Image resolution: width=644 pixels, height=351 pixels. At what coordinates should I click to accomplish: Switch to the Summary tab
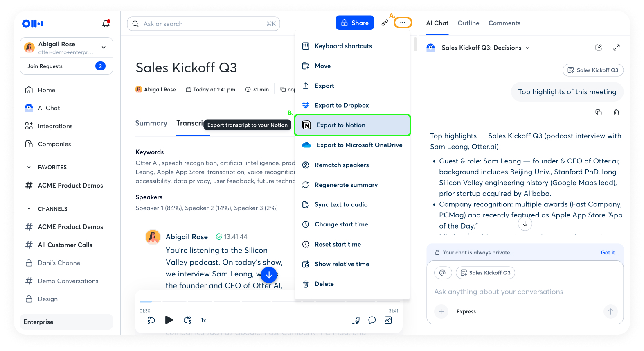click(151, 123)
